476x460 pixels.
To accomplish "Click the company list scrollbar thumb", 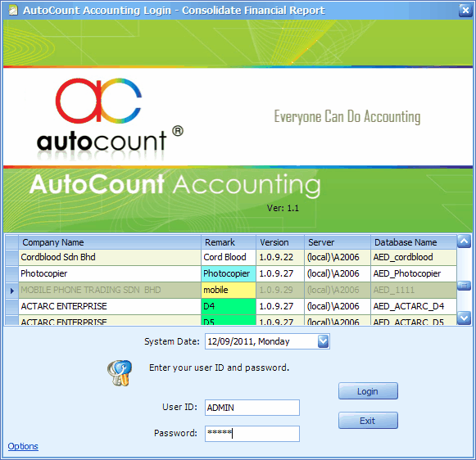I will point(465,286).
